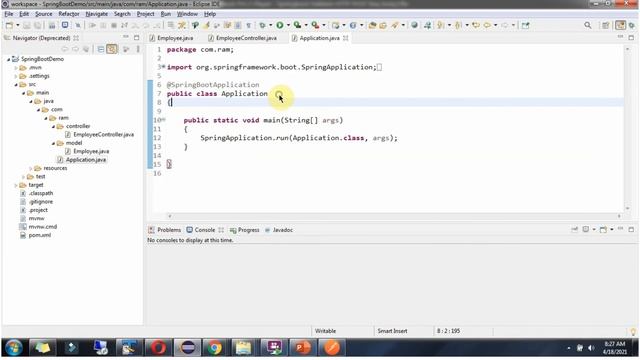Viewport: 640px width, 360px height.
Task: Click the Navigator Forward arrow icon
Action: pos(76,49)
